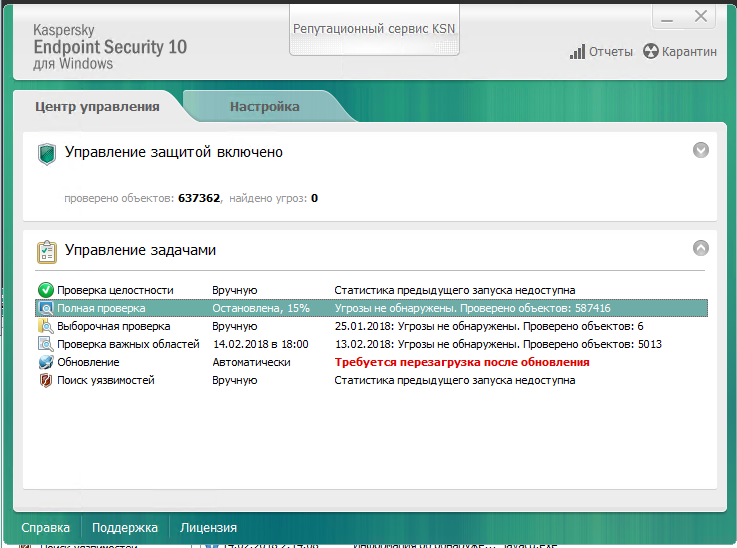Open the Лицензия license link

click(208, 528)
